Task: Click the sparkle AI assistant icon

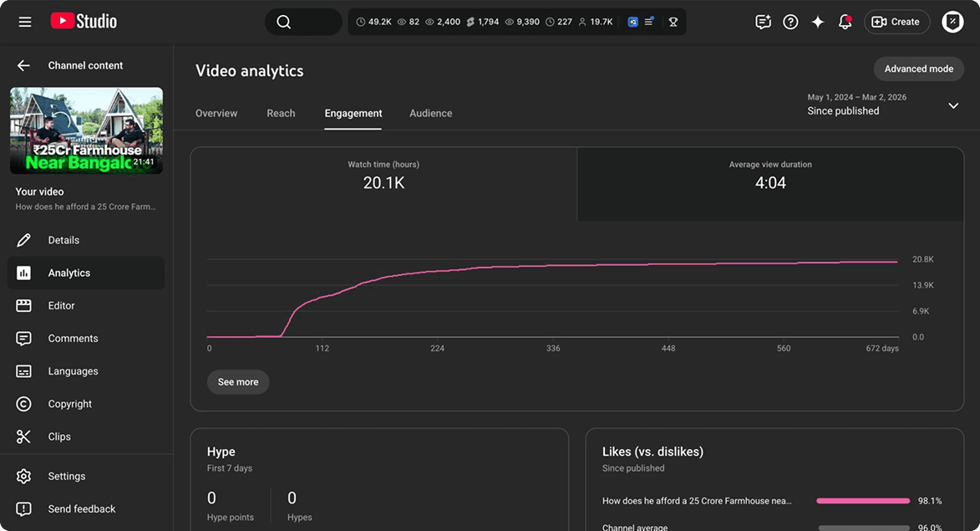Action: tap(817, 22)
